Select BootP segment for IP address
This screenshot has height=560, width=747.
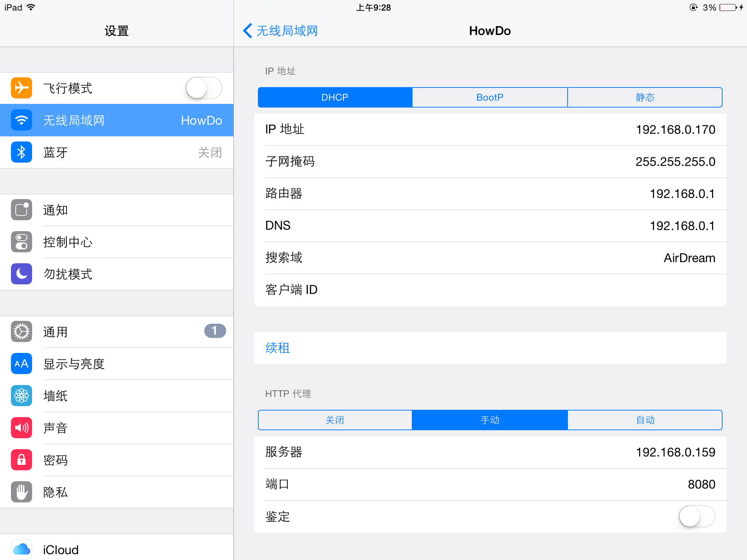(x=490, y=97)
